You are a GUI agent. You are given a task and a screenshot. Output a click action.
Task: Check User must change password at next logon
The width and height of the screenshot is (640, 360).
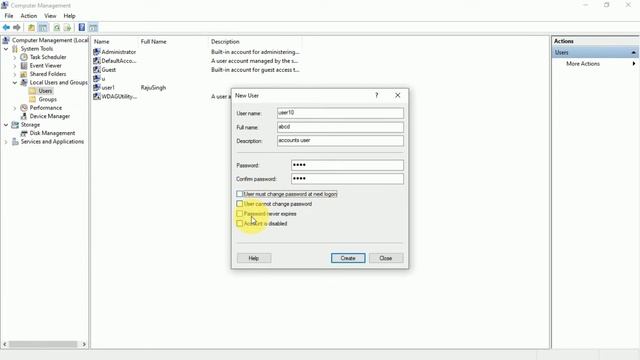click(240, 194)
